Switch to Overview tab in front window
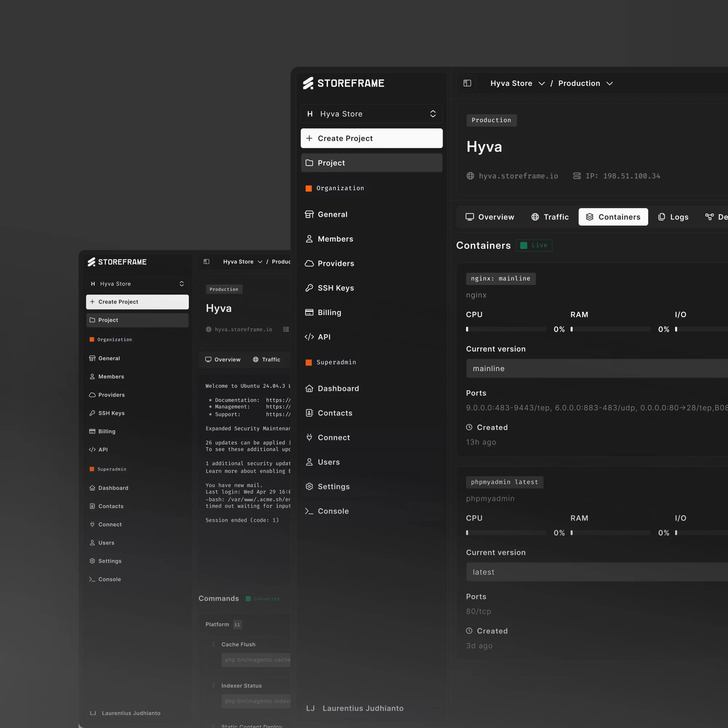This screenshot has width=728, height=728. click(x=490, y=217)
